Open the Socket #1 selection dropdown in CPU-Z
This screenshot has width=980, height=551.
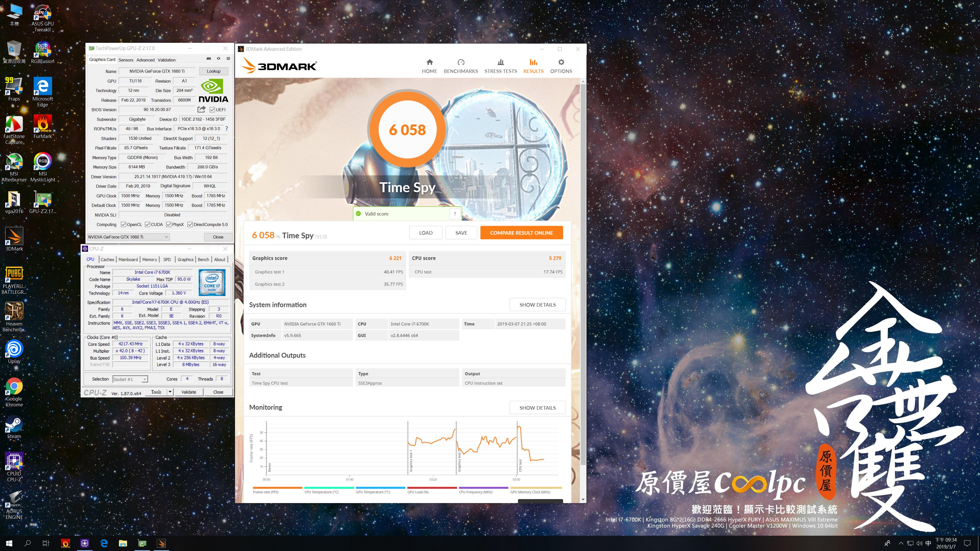130,379
